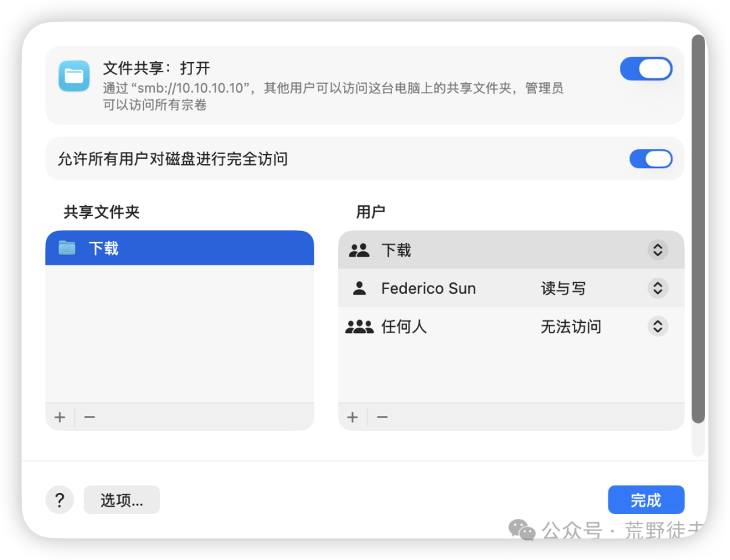
Task: Click the two-person group icon beside 下载
Action: [359, 250]
